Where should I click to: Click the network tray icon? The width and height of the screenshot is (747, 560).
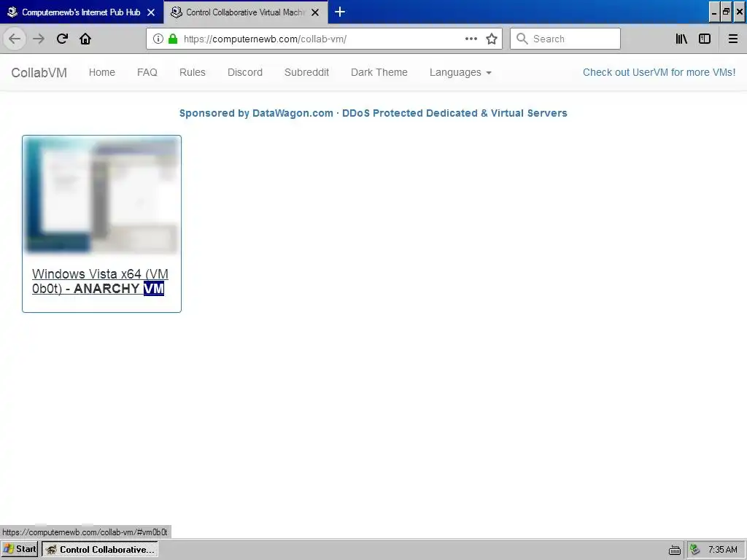coord(695,550)
